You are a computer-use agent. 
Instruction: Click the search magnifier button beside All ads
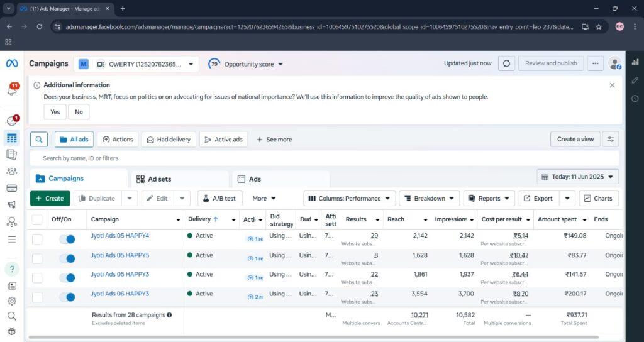(39, 140)
